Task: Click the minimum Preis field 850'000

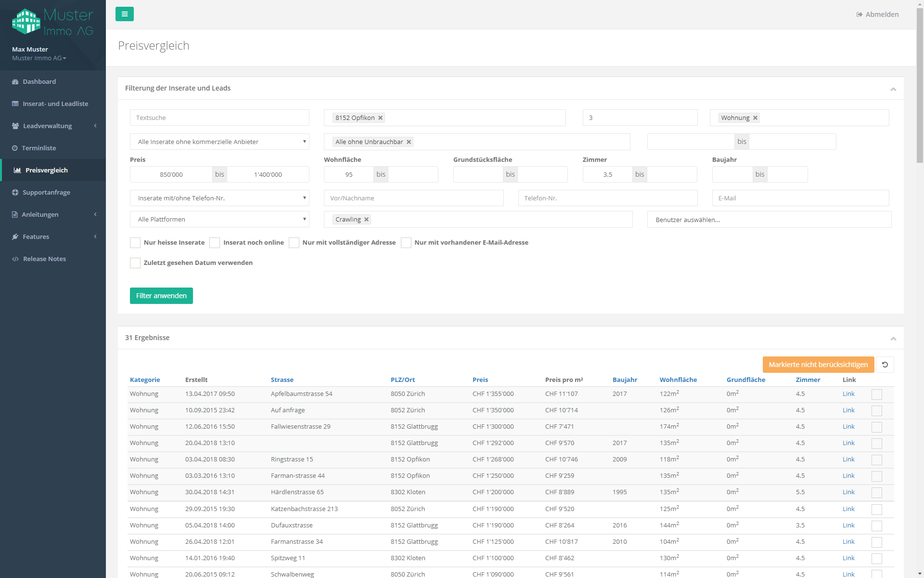Action: (x=171, y=175)
